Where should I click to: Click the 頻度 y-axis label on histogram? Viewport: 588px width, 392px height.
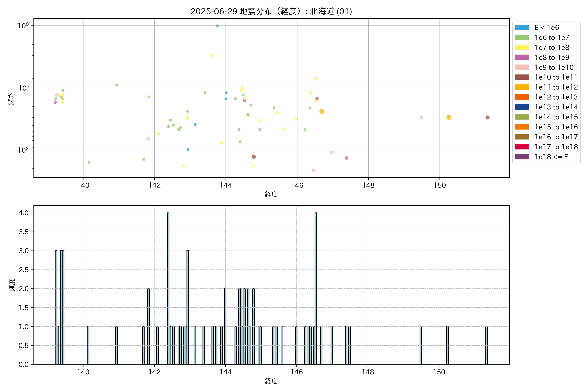[x=12, y=285]
